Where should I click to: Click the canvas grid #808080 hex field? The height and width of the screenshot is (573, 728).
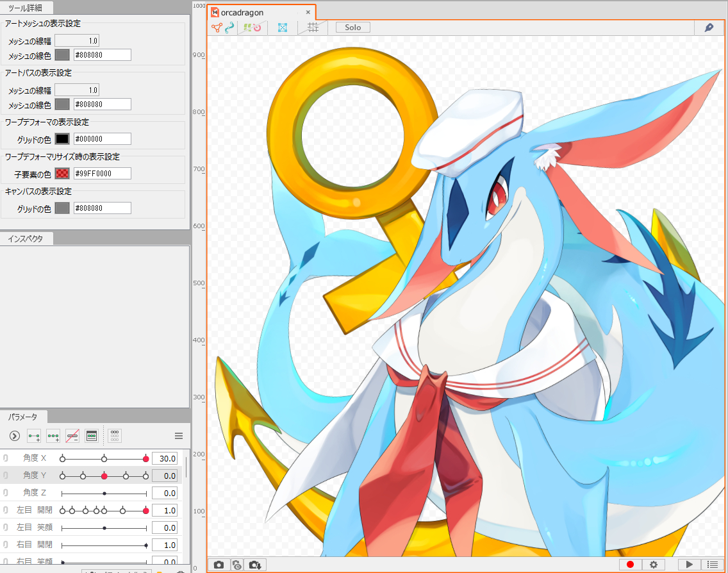click(x=102, y=208)
